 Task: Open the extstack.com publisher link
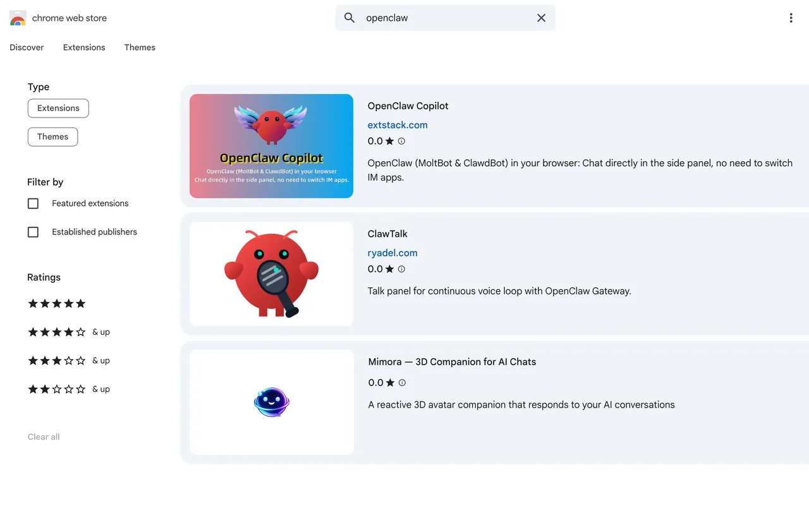(398, 125)
